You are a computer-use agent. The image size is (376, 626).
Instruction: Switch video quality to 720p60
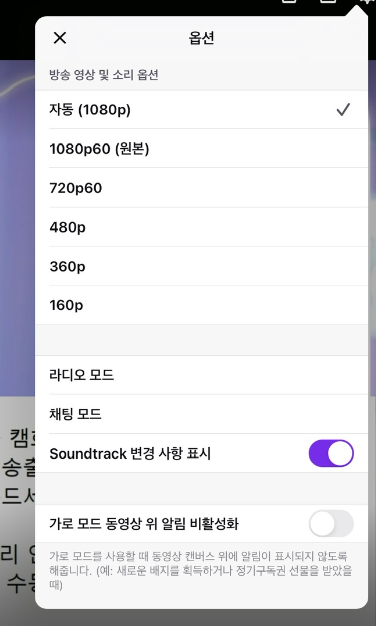click(202, 188)
